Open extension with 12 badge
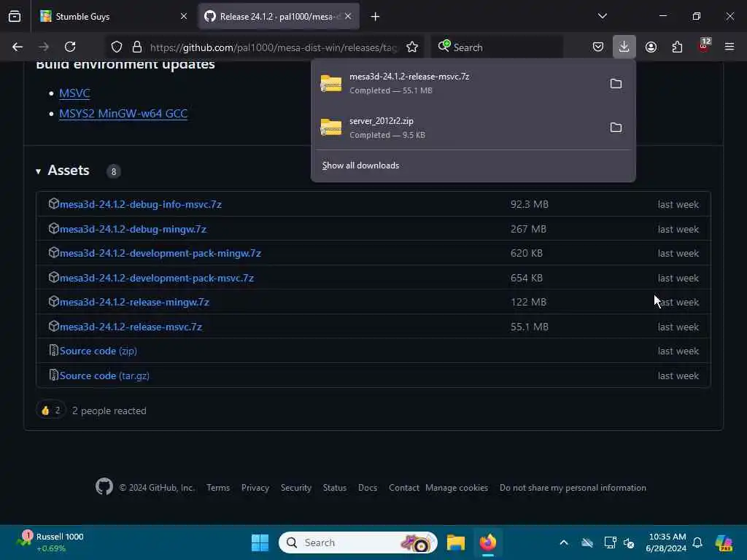The image size is (747, 560). (704, 46)
